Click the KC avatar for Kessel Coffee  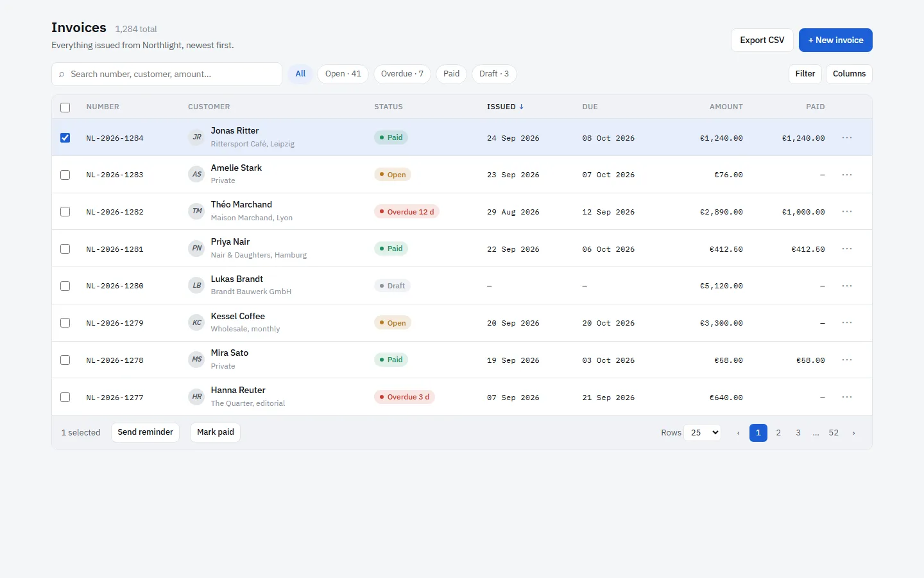pyautogui.click(x=197, y=322)
